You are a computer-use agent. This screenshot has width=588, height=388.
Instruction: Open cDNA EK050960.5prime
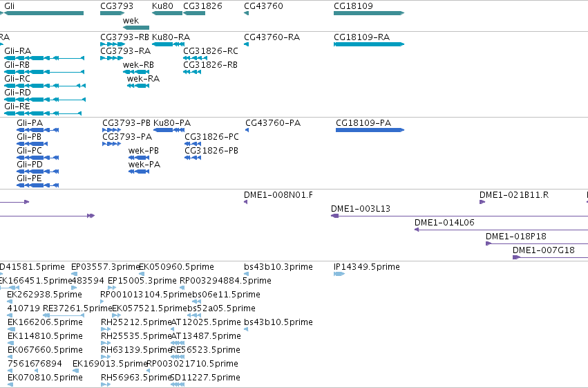(176, 267)
